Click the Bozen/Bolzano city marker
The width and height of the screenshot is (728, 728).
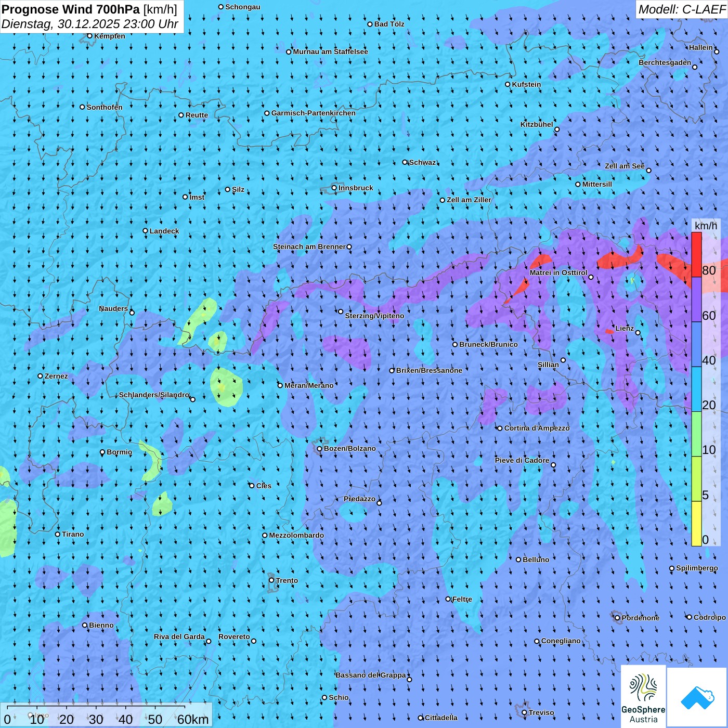320,449
